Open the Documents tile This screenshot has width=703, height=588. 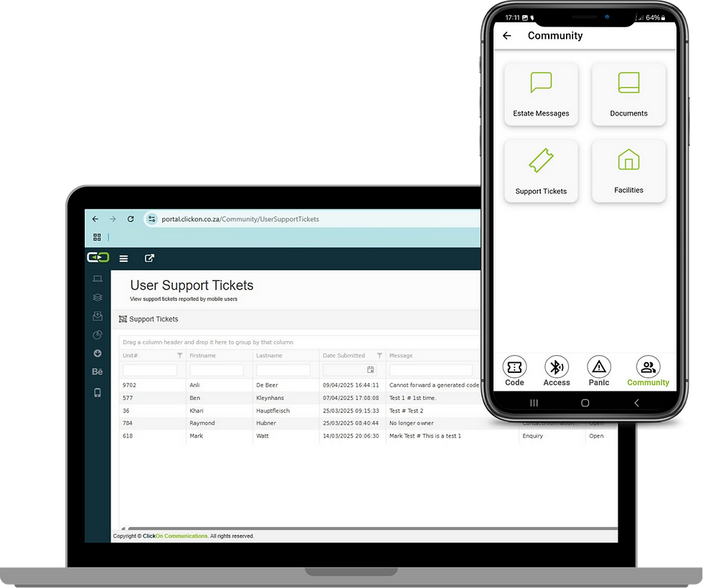[628, 94]
